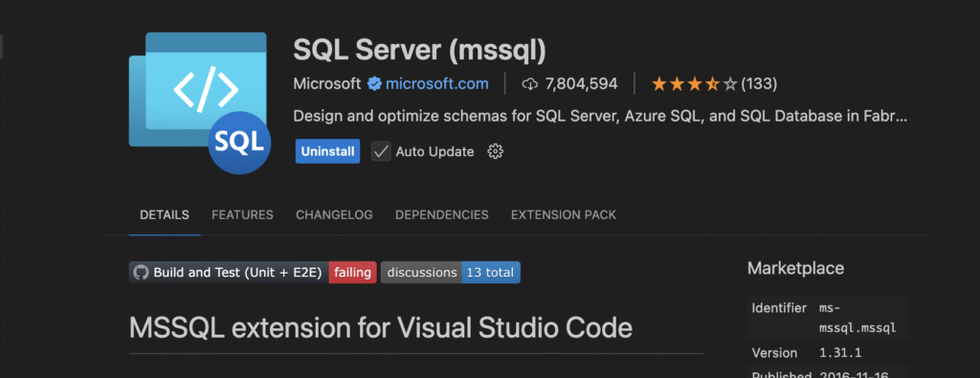Image resolution: width=980 pixels, height=378 pixels.
Task: Open the microsoft.com publisher link
Action: 436,83
